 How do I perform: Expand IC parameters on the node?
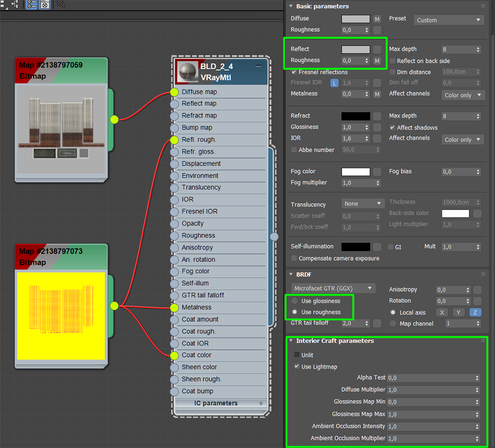click(x=261, y=403)
